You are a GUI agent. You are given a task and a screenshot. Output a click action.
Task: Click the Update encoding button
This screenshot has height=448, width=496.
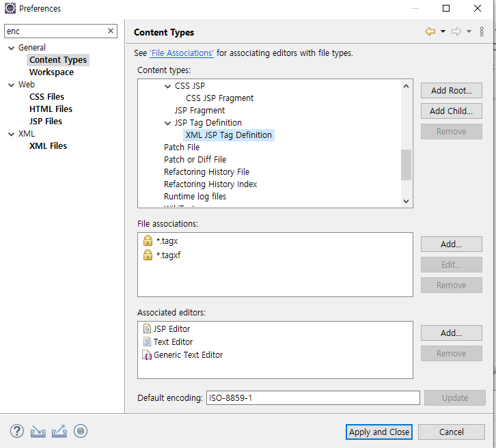click(x=455, y=397)
